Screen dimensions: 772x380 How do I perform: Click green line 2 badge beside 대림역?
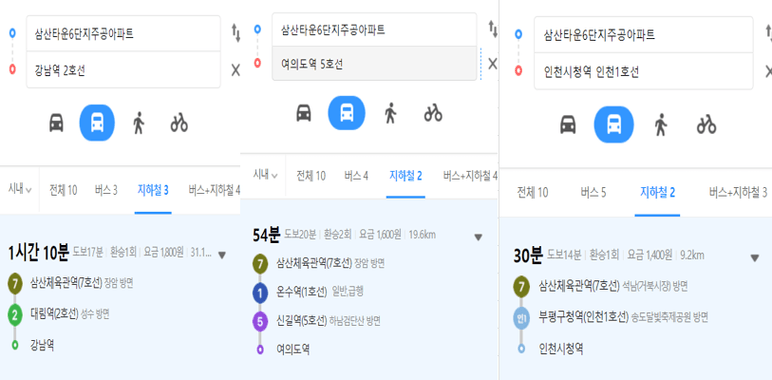(15, 316)
